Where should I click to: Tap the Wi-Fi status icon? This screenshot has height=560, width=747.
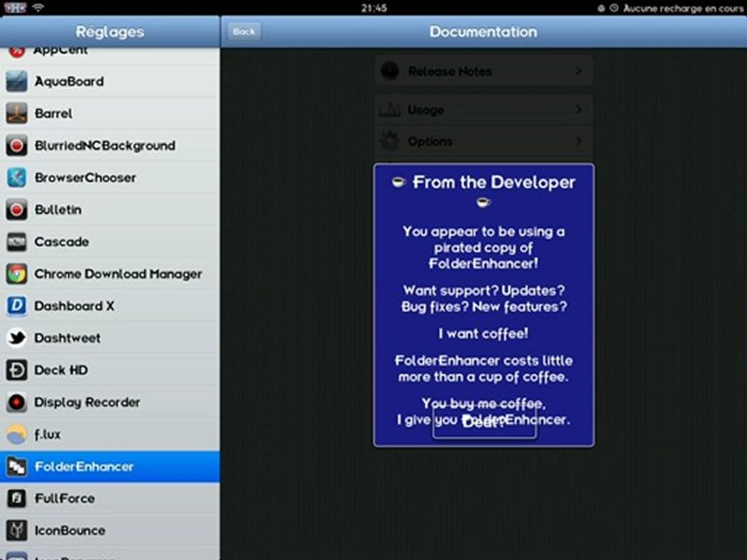pos(38,8)
